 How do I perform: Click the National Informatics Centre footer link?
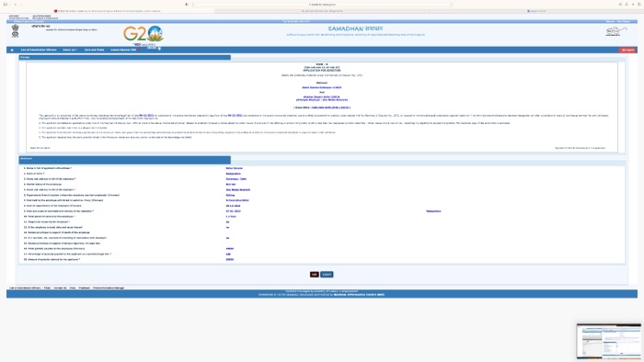coord(359,294)
